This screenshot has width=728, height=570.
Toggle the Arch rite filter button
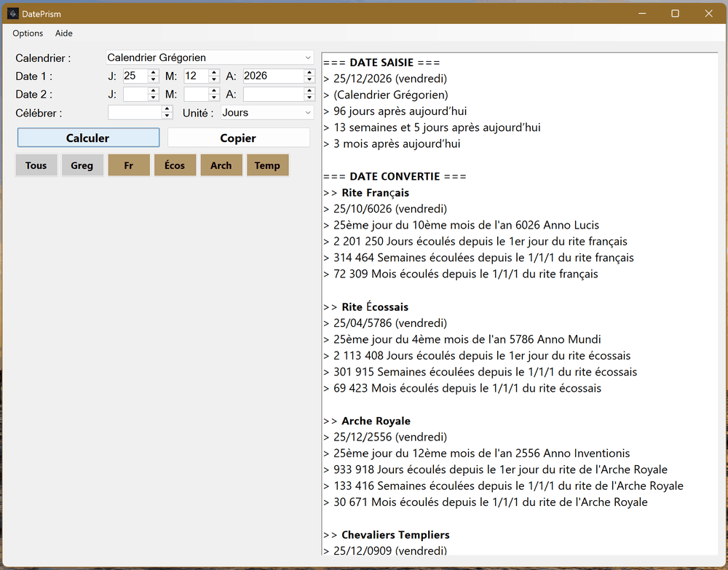(x=221, y=165)
